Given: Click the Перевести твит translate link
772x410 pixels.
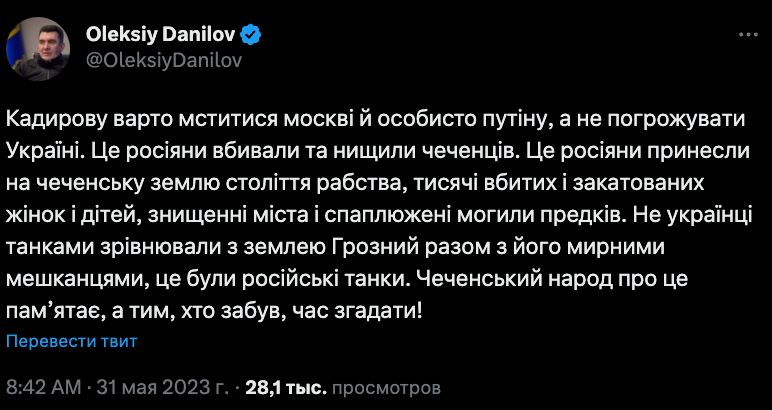Looking at the screenshot, I should pyautogui.click(x=72, y=341).
